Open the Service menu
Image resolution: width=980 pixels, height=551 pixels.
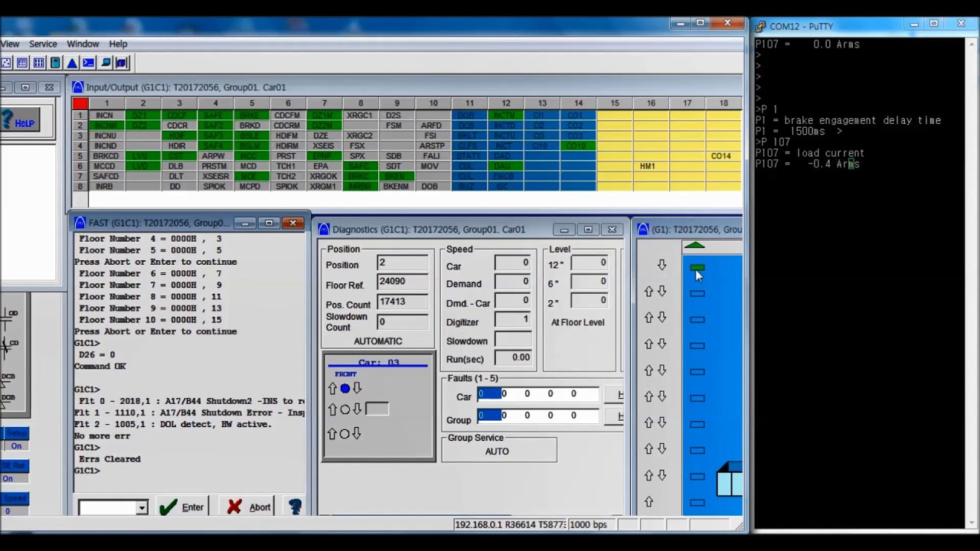[x=43, y=44]
